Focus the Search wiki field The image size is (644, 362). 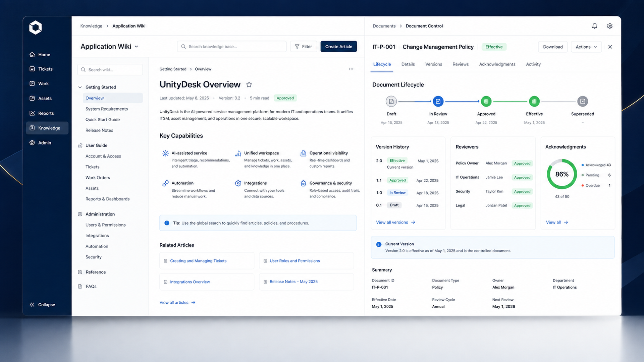pyautogui.click(x=110, y=70)
